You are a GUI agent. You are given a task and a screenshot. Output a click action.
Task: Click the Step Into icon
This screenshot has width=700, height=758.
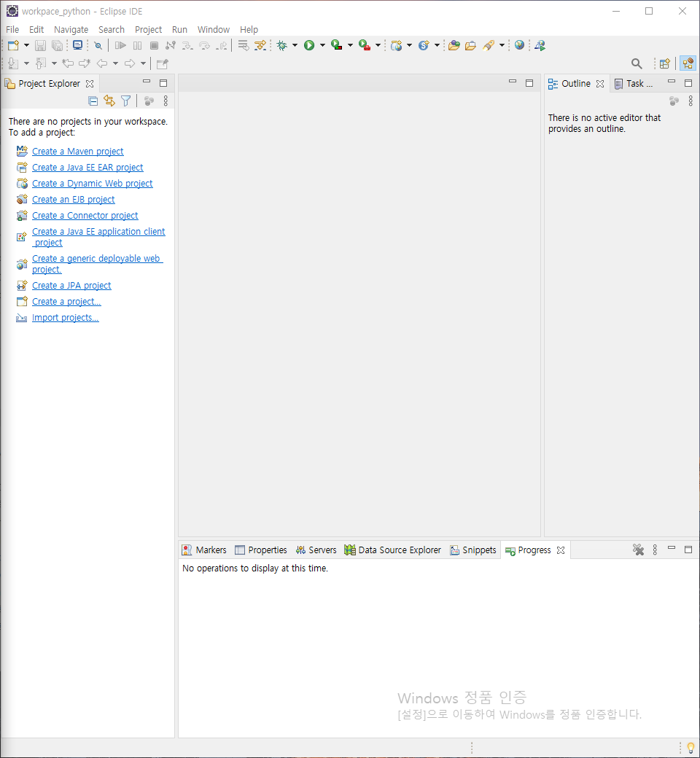click(187, 45)
